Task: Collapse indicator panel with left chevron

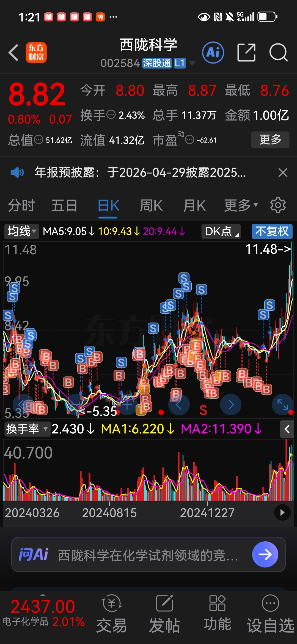Action: 287,429
